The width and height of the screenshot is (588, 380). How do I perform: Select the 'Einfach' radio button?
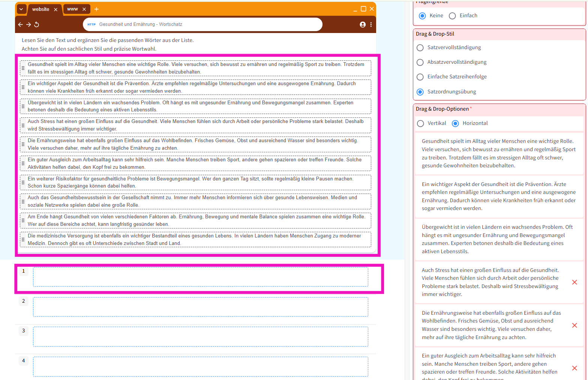coord(453,16)
